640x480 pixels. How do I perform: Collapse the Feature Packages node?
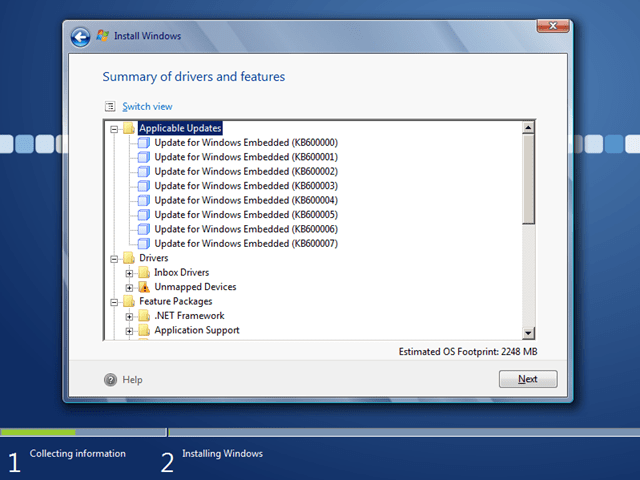114,302
